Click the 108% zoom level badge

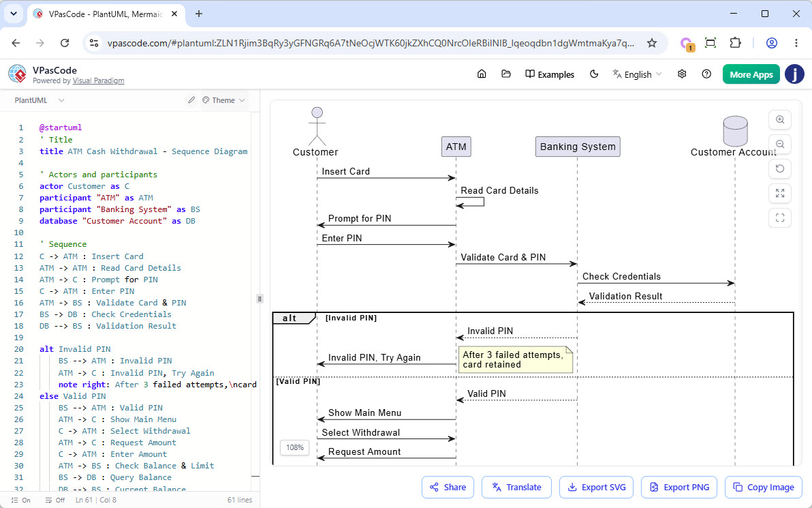click(295, 448)
